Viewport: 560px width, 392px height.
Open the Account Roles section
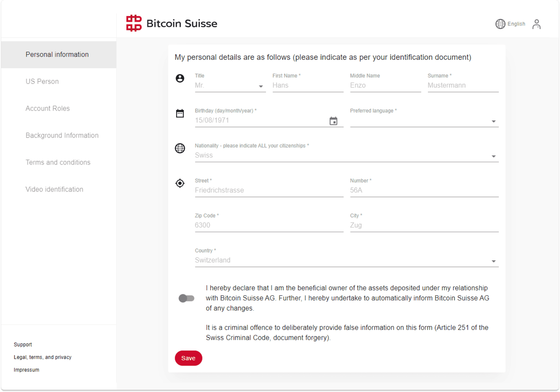tap(48, 108)
